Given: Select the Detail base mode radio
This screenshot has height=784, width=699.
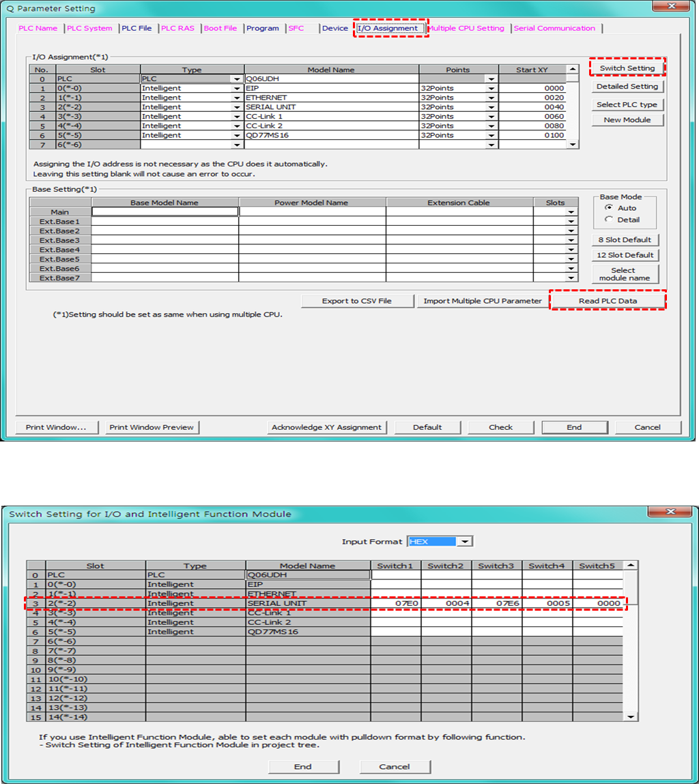Looking at the screenshot, I should [609, 220].
